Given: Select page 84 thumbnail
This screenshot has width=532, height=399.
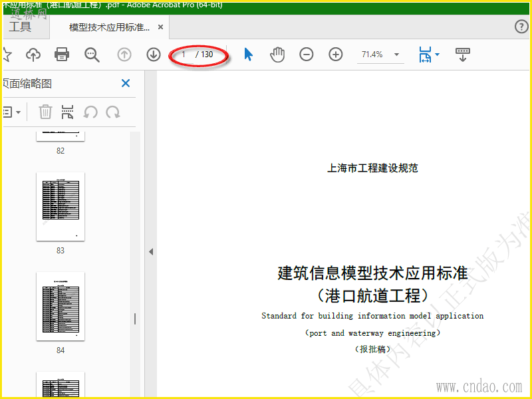Looking at the screenshot, I should pyautogui.click(x=61, y=307).
